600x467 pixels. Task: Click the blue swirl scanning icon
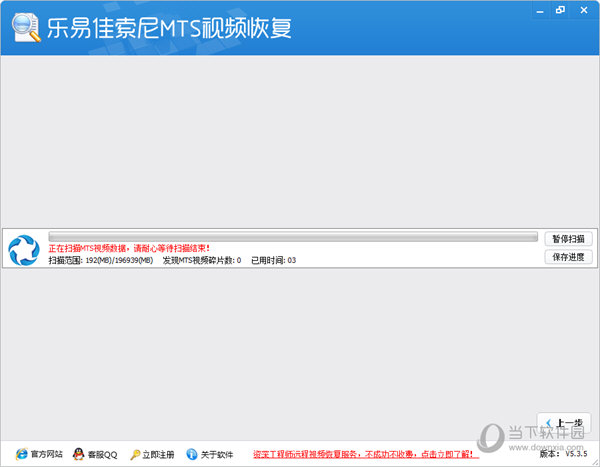24,250
